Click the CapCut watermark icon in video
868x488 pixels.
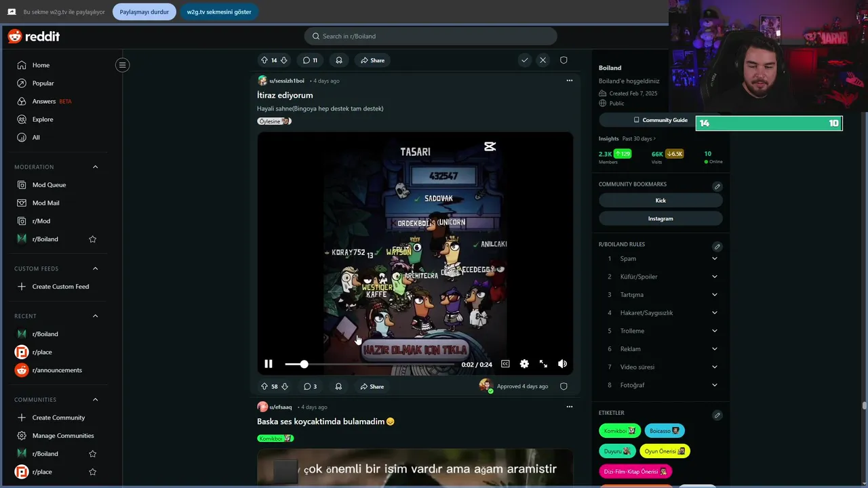tap(490, 146)
